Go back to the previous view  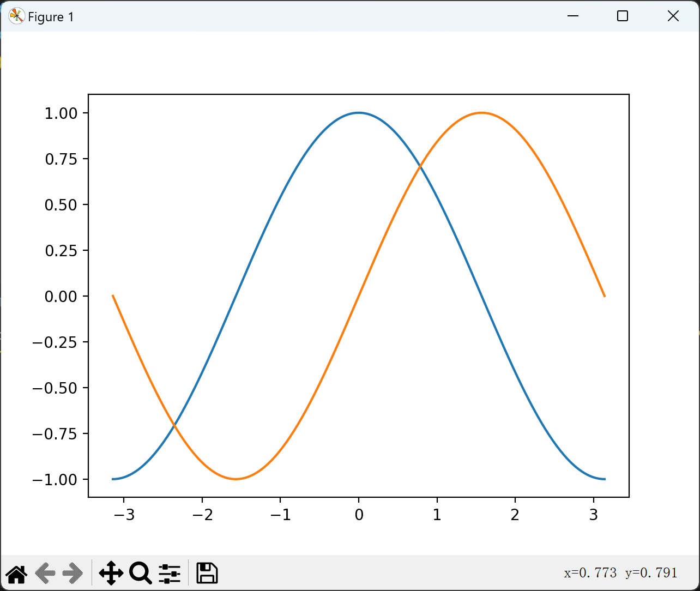(45, 573)
